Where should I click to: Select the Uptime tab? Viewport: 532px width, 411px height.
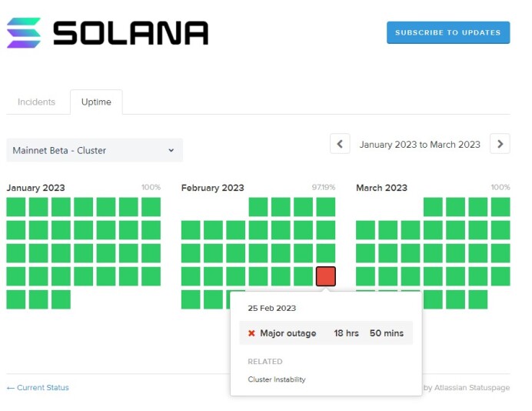96,102
